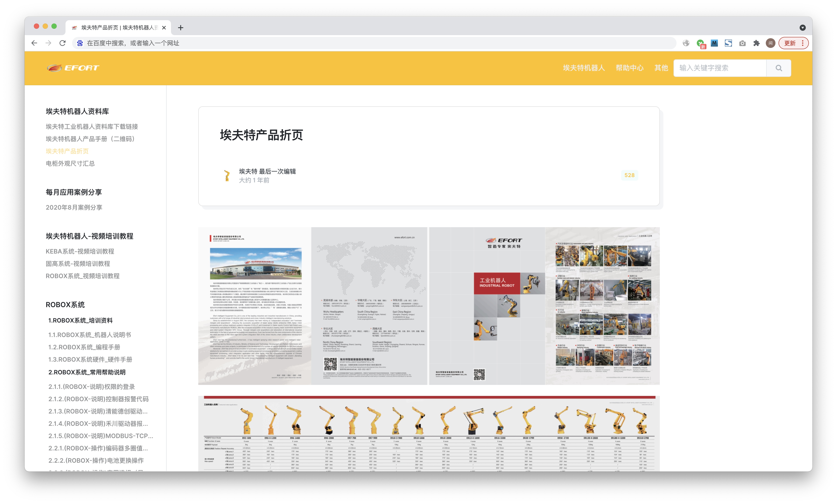Open a new browser tab with plus icon
The image size is (837, 504).
(181, 28)
